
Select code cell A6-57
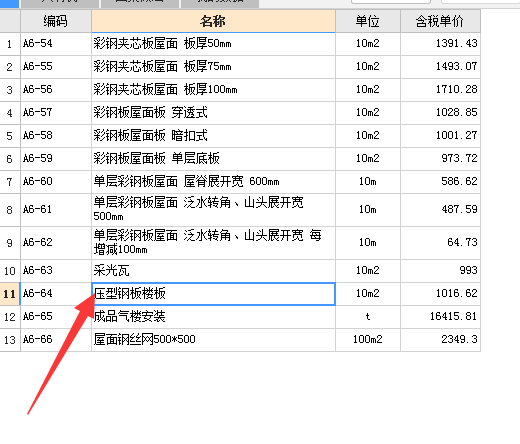pyautogui.click(x=56, y=113)
